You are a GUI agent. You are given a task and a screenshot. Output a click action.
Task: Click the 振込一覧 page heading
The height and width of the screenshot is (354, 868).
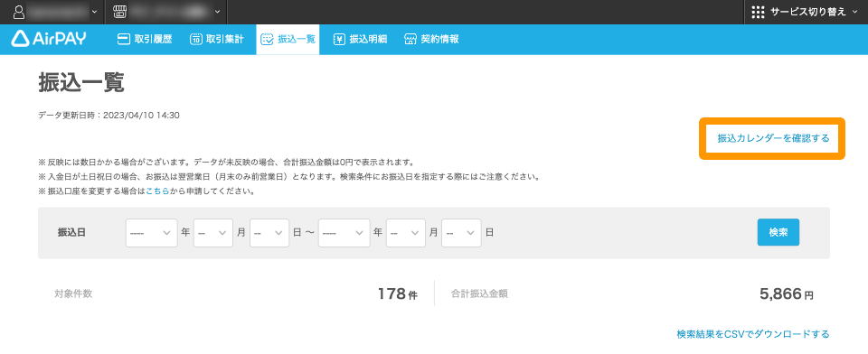[x=81, y=83]
